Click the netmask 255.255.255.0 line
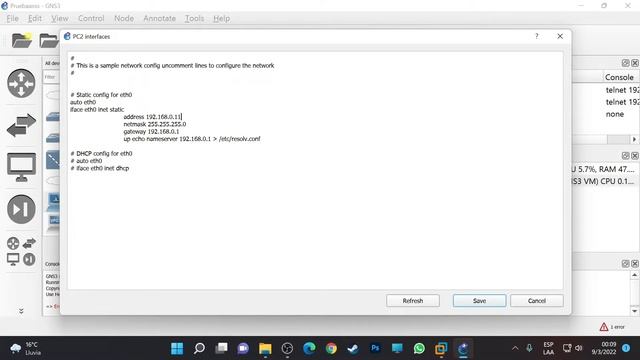This screenshot has width=640, height=360. coord(155,124)
